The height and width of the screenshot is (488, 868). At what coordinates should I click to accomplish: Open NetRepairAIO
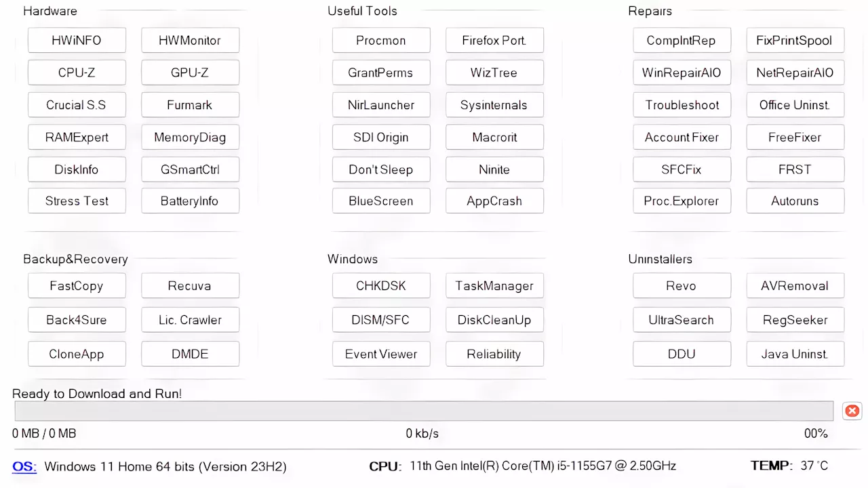795,73
